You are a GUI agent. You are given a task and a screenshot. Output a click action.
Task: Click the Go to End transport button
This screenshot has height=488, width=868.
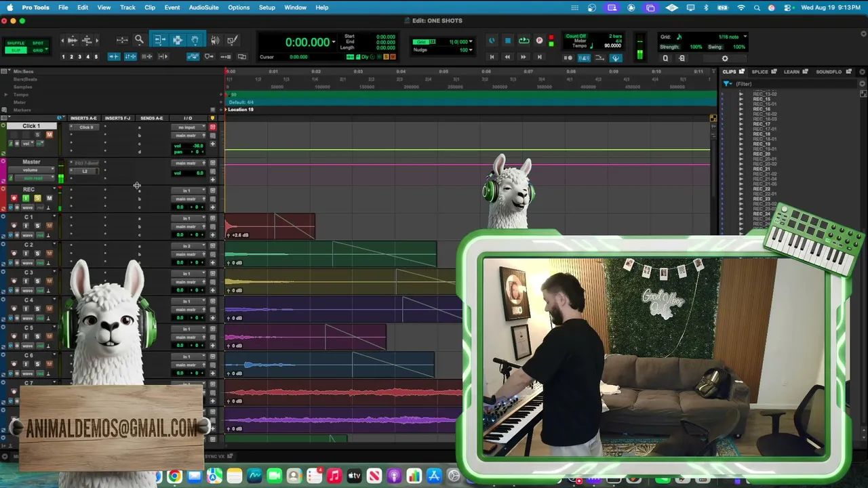coord(539,57)
